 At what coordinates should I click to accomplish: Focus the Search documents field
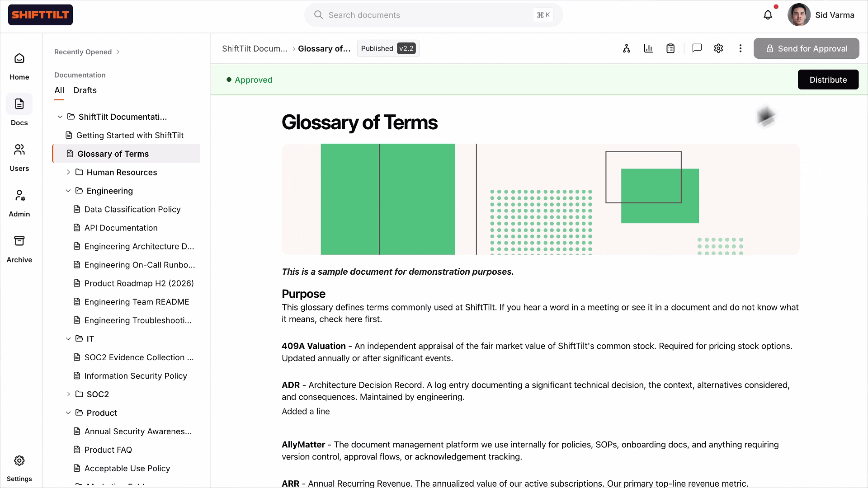[x=433, y=15]
